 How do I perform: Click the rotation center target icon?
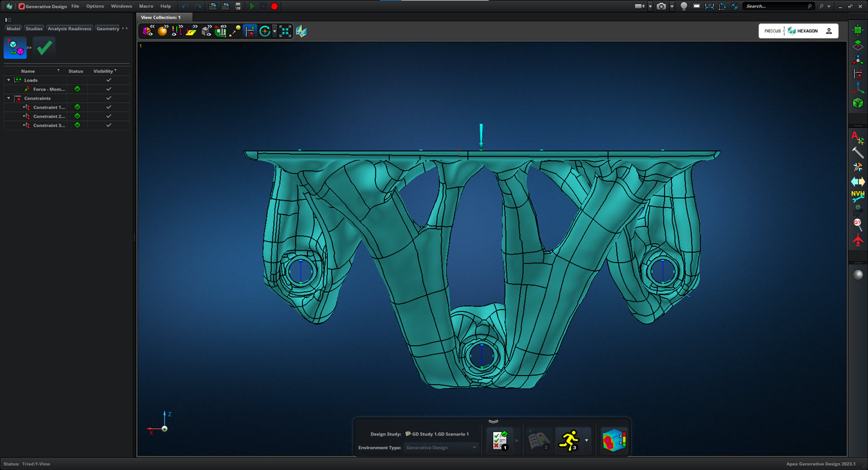pyautogui.click(x=265, y=31)
